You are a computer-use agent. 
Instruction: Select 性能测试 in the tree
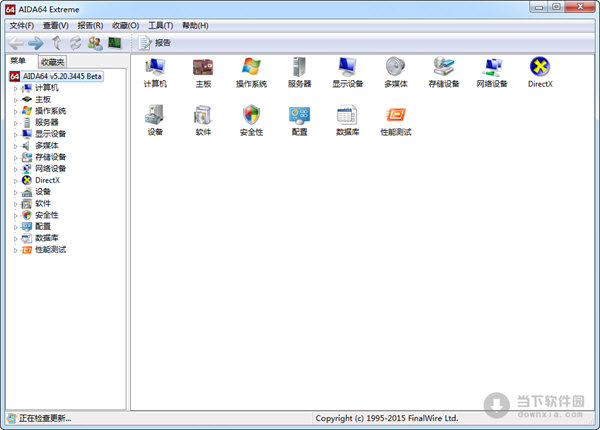pos(51,249)
